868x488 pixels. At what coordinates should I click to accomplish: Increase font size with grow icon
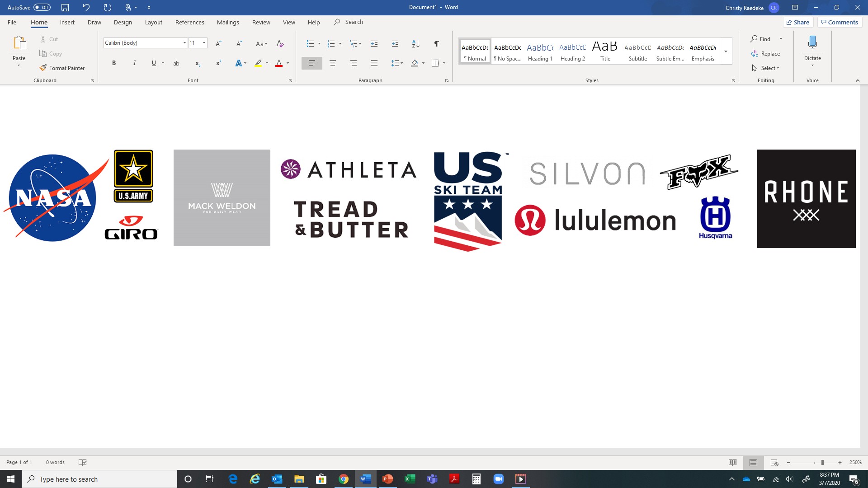point(218,43)
